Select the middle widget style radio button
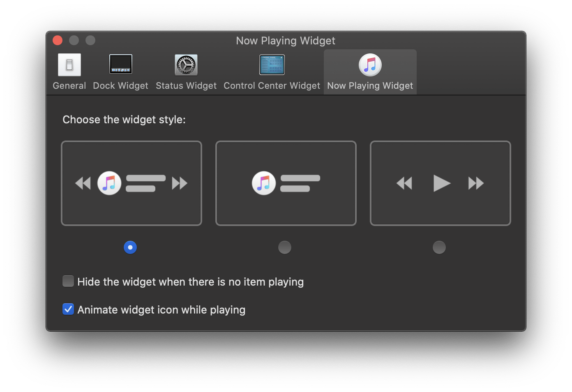 (x=285, y=247)
